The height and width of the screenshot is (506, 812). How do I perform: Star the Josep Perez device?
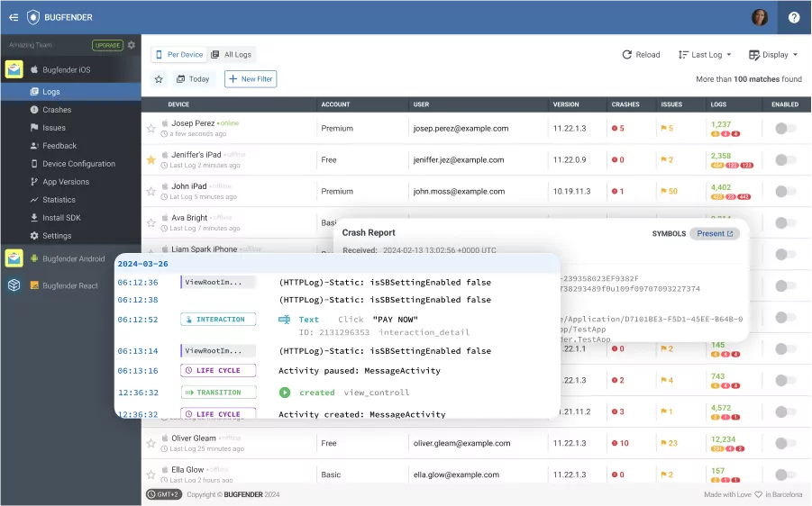pos(151,129)
